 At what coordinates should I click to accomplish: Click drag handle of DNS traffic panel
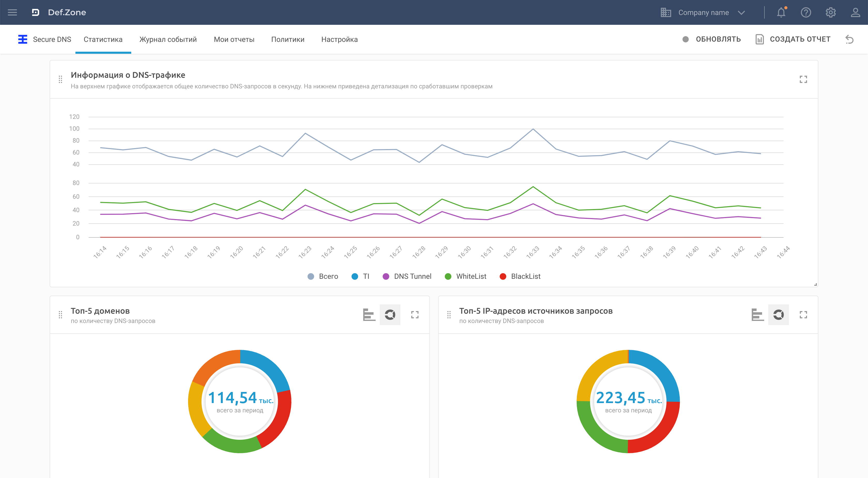[x=60, y=79]
